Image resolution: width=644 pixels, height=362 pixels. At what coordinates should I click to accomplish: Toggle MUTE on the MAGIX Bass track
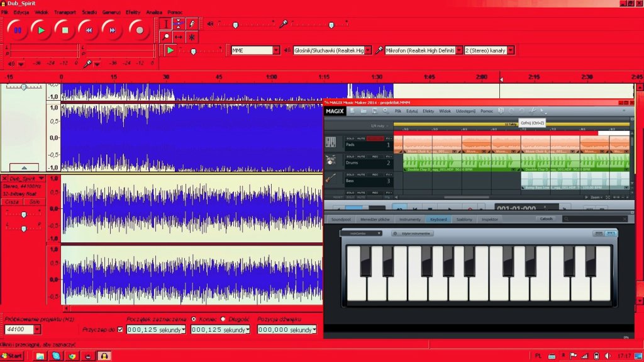point(361,175)
